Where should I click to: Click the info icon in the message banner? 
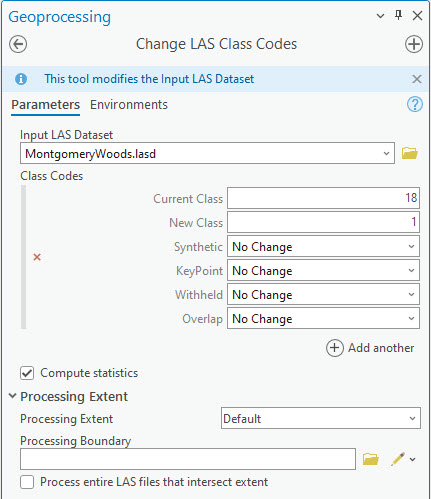point(21,79)
